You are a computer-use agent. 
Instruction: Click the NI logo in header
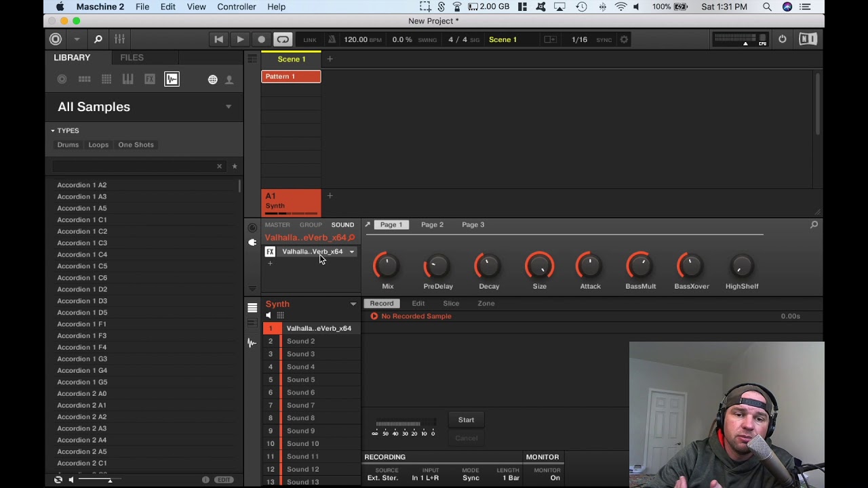tap(808, 39)
